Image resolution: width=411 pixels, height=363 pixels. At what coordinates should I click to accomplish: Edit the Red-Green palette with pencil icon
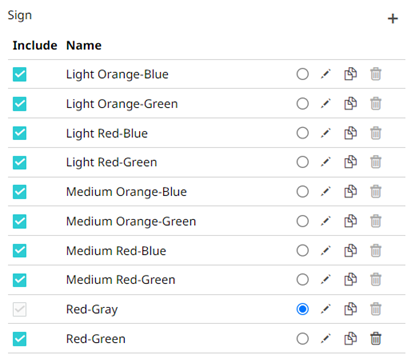point(325,339)
